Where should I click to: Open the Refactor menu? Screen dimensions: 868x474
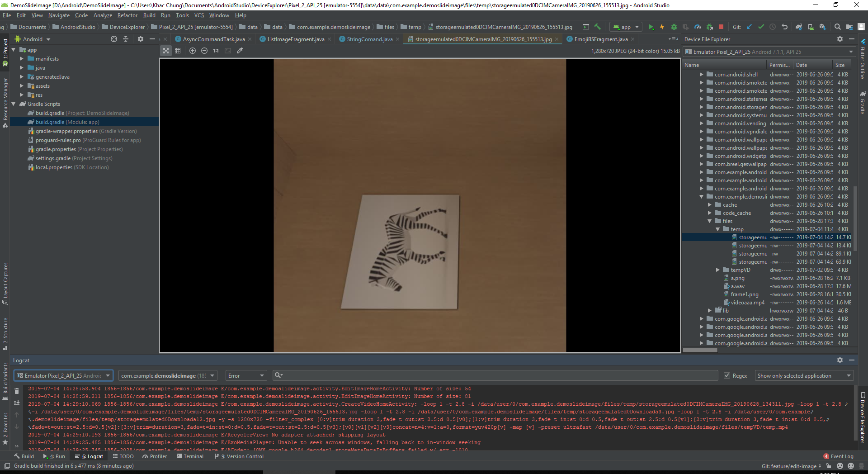[127, 15]
